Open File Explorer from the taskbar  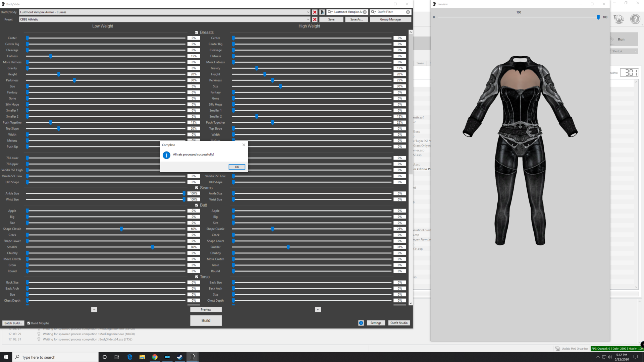[x=142, y=357]
